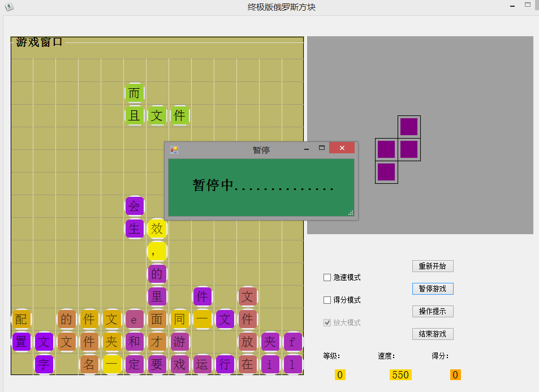Select the 要 block
Image resolution: width=539 pixels, height=392 pixels.
pyautogui.click(x=157, y=364)
